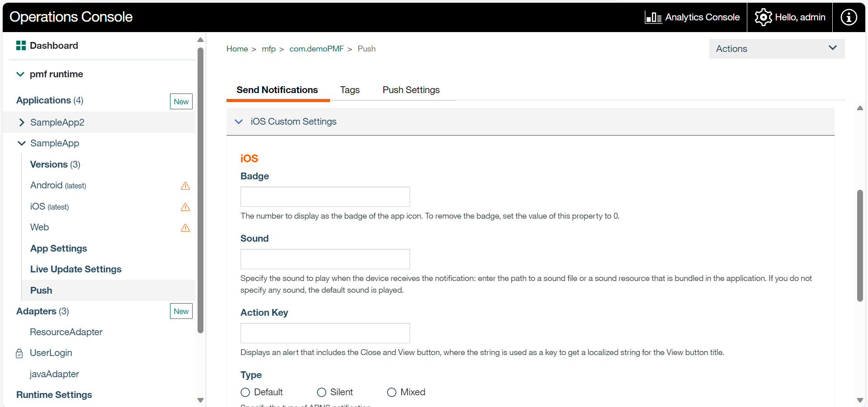This screenshot has width=868, height=407.
Task: Click the Badge input field
Action: click(x=325, y=197)
